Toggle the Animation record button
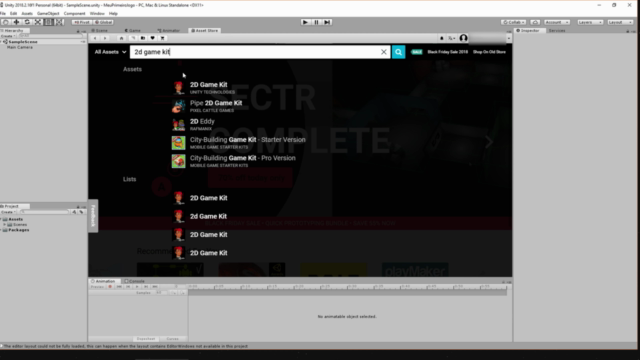The image size is (640, 360). (x=110, y=287)
